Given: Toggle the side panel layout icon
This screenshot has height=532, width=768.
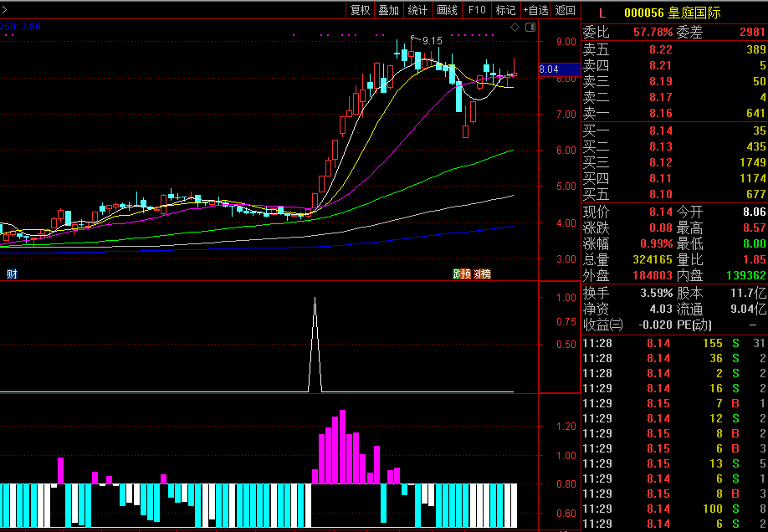Looking at the screenshot, I should [x=530, y=28].
